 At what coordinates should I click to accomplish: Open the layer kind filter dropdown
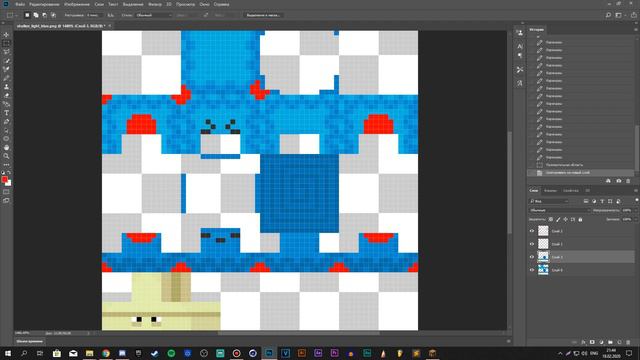coord(549,201)
